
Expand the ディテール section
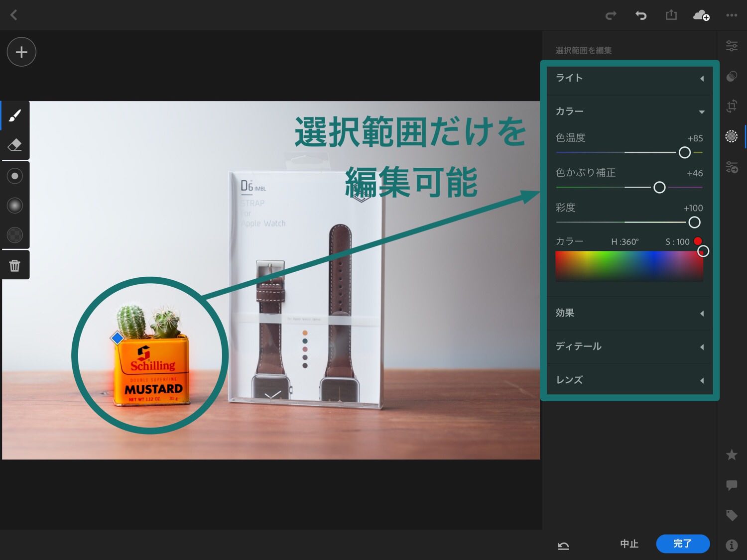pos(629,346)
